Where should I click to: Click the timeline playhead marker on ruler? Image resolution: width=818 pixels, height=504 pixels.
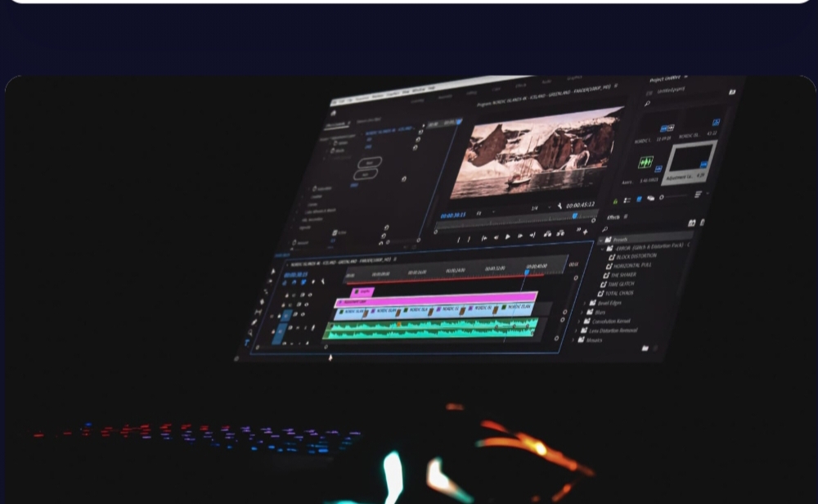(x=527, y=272)
